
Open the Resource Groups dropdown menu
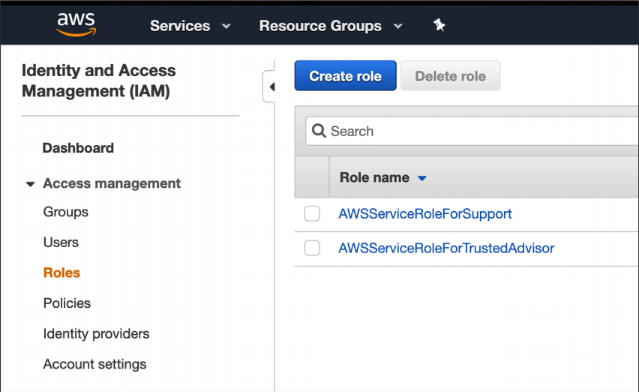[331, 26]
